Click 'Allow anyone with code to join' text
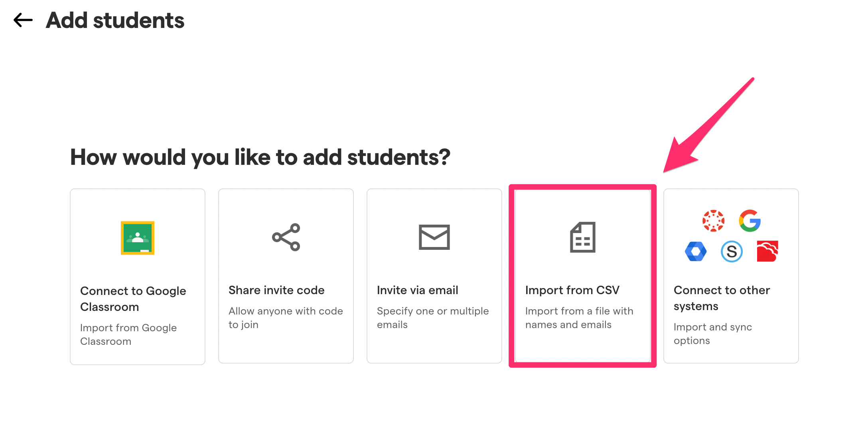Viewport: 868px width, 435px height. pyautogui.click(x=286, y=318)
